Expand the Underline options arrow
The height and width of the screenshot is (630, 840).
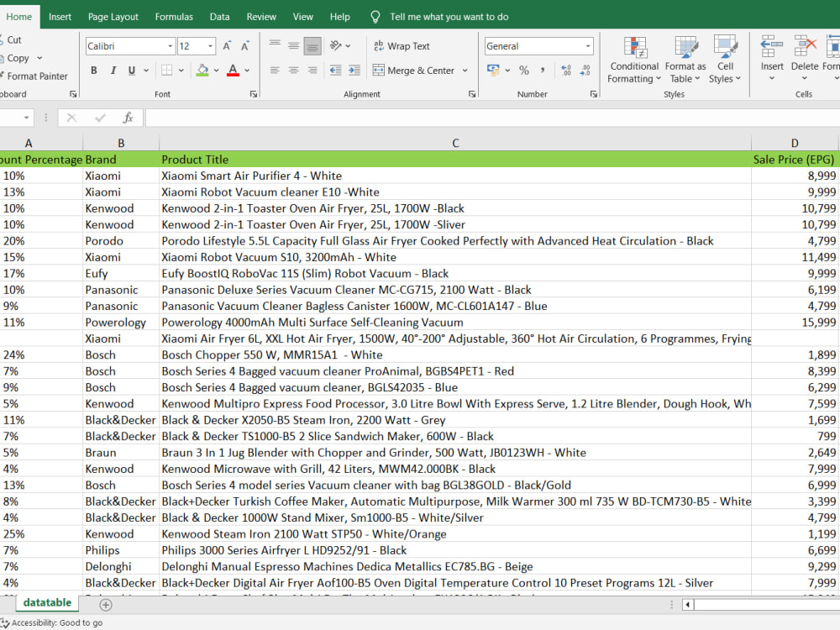tap(145, 71)
